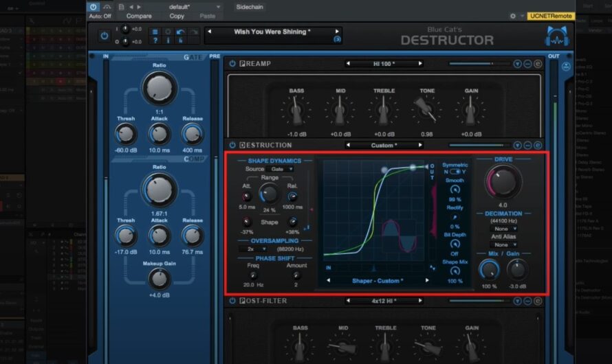The image size is (612, 364).
Task: Click the '-60.0 dB' Gate threshold value
Action: click(x=126, y=150)
